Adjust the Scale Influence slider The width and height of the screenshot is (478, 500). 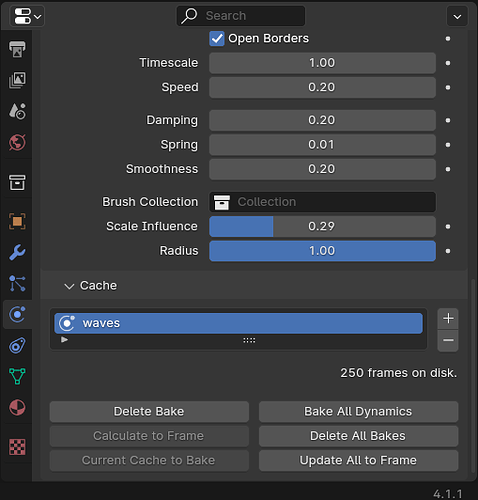tap(322, 226)
